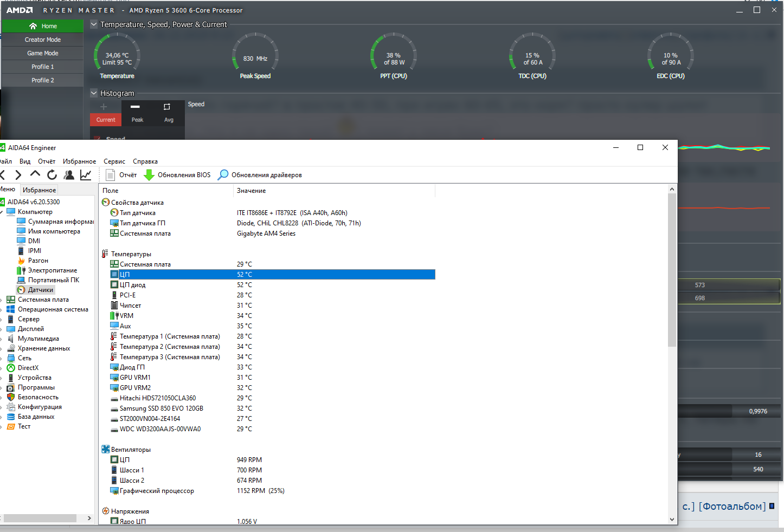Switch to Game Mode in Ryzen Master
The width and height of the screenshot is (784, 532).
(x=42, y=53)
